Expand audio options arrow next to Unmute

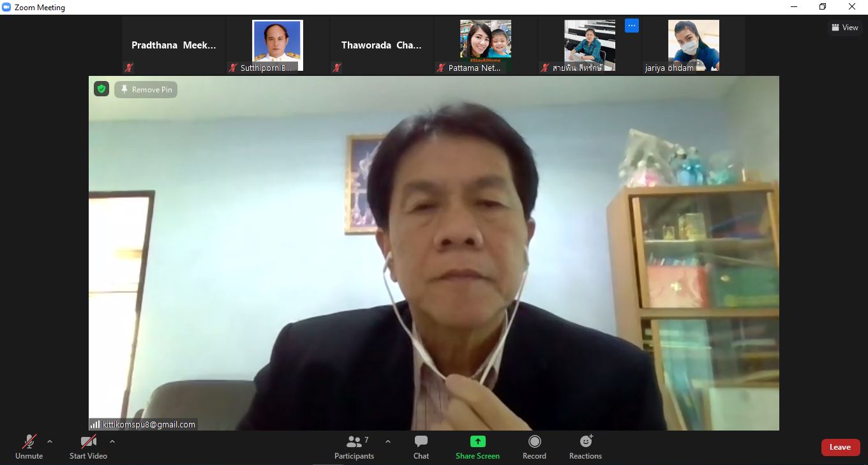click(x=50, y=441)
